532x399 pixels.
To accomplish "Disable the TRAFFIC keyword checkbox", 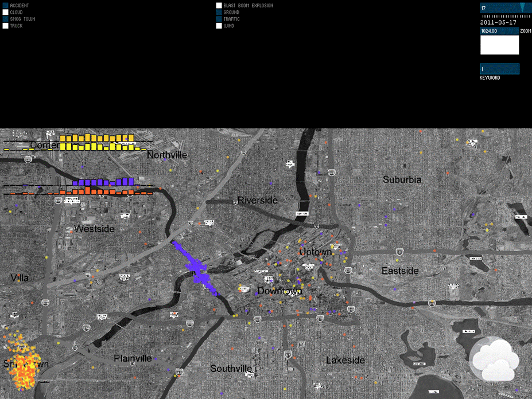I will pos(219,19).
